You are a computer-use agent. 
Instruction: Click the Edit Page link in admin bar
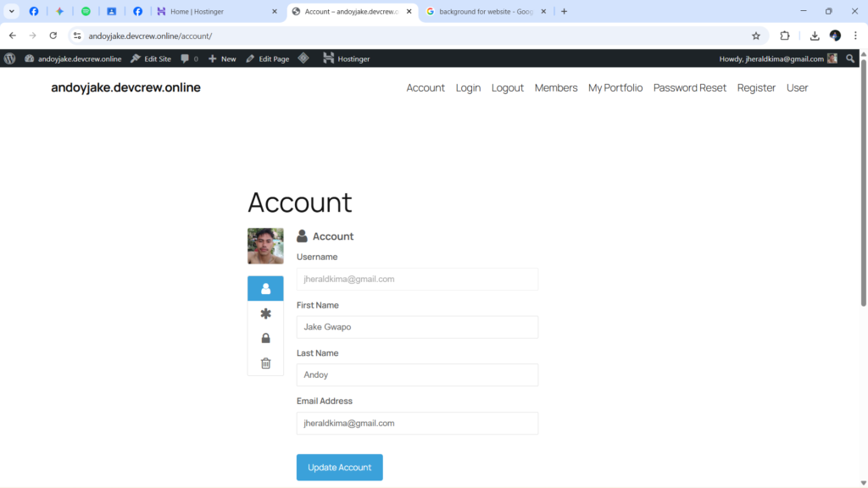coord(267,58)
